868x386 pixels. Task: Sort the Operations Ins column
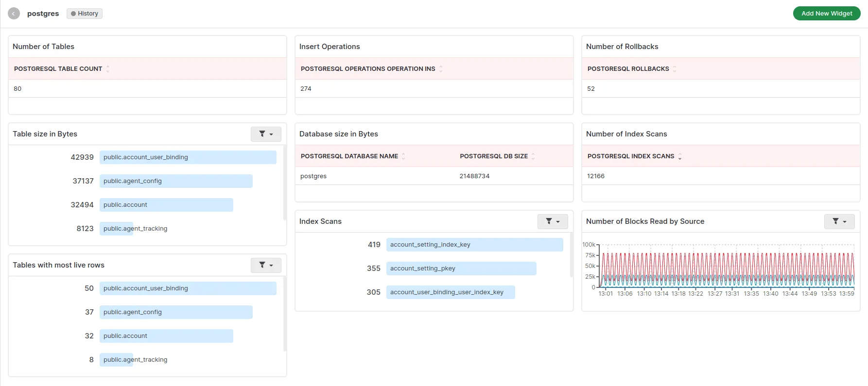tap(441, 69)
